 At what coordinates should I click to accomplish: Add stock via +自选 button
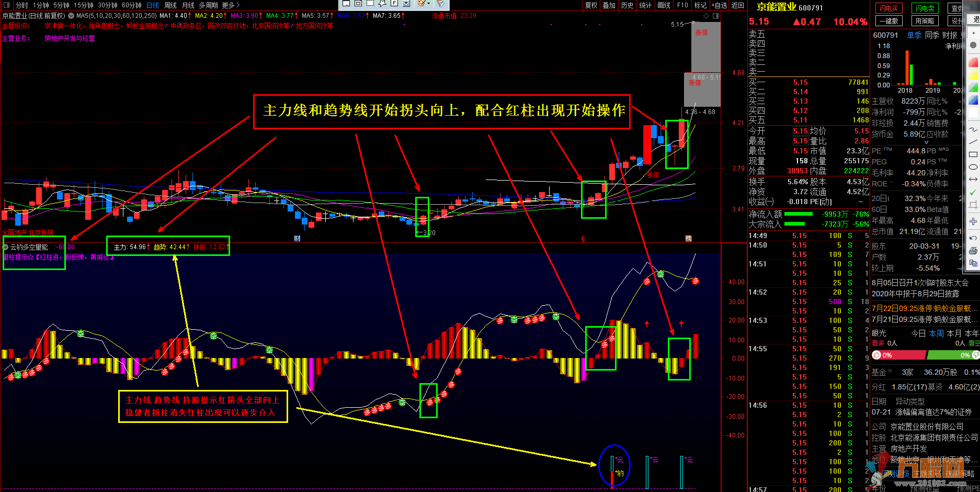click(x=719, y=5)
